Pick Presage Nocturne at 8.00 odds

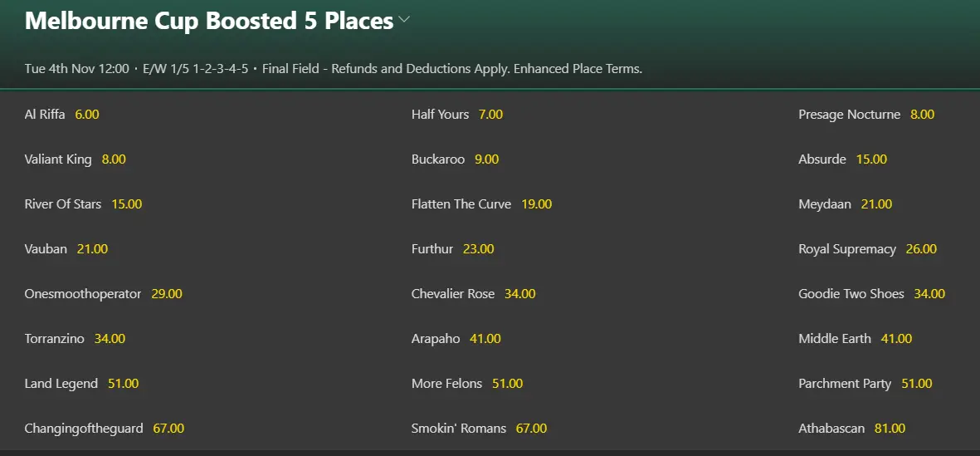[922, 115]
